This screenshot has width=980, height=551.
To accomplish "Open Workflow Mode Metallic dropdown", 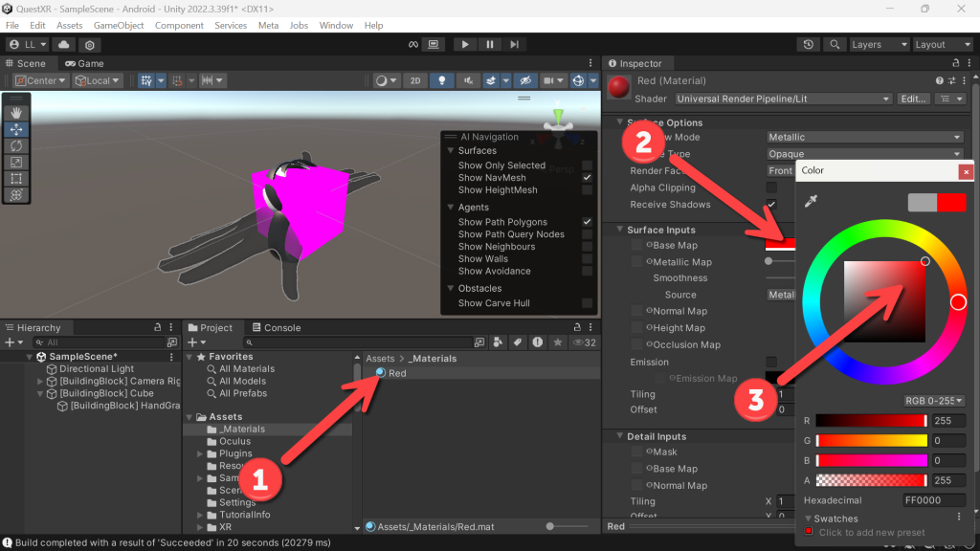I will [864, 137].
